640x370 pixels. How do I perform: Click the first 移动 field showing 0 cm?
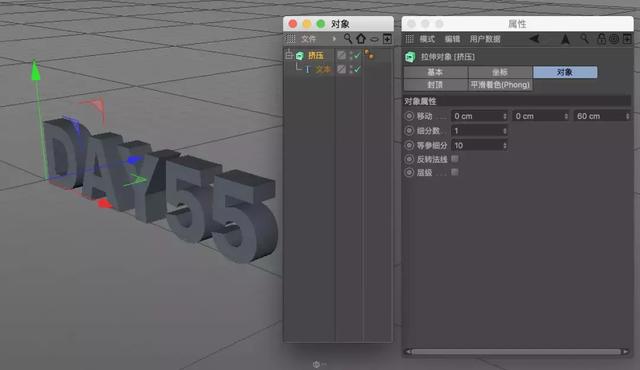[480, 116]
